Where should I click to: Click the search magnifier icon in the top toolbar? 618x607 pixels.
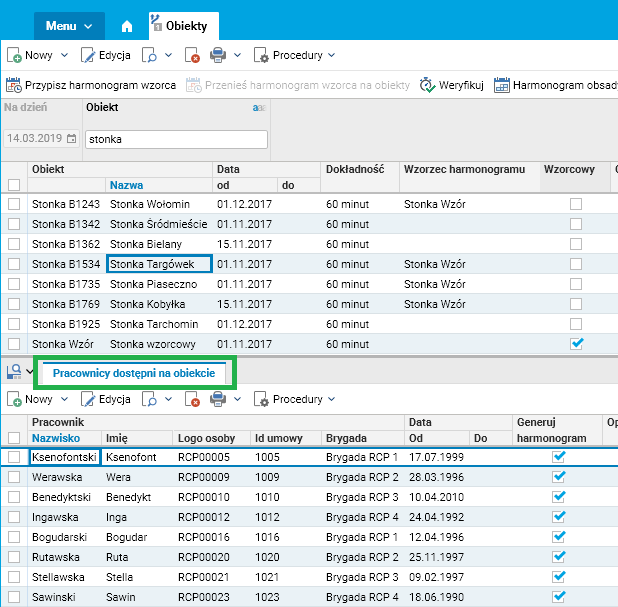[x=148, y=56]
